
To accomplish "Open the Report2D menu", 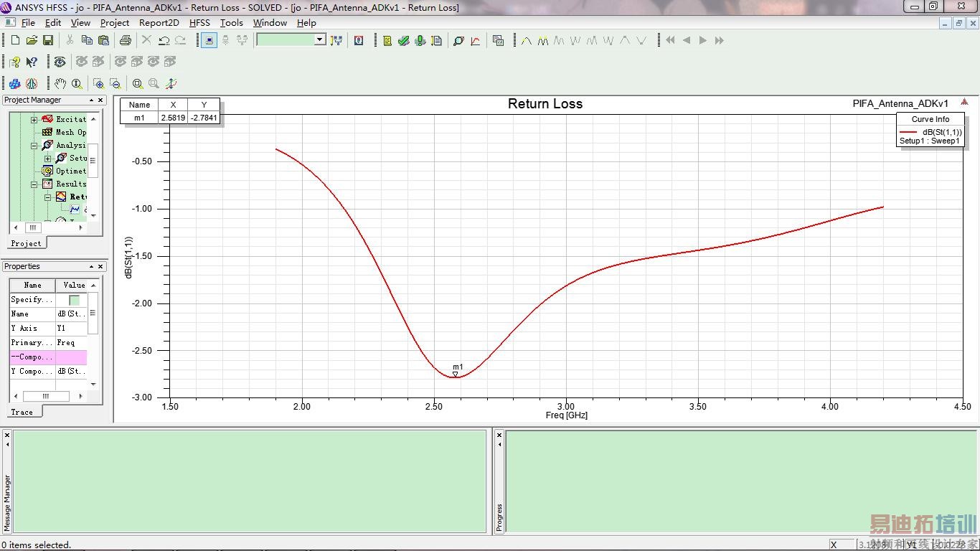I will click(159, 22).
